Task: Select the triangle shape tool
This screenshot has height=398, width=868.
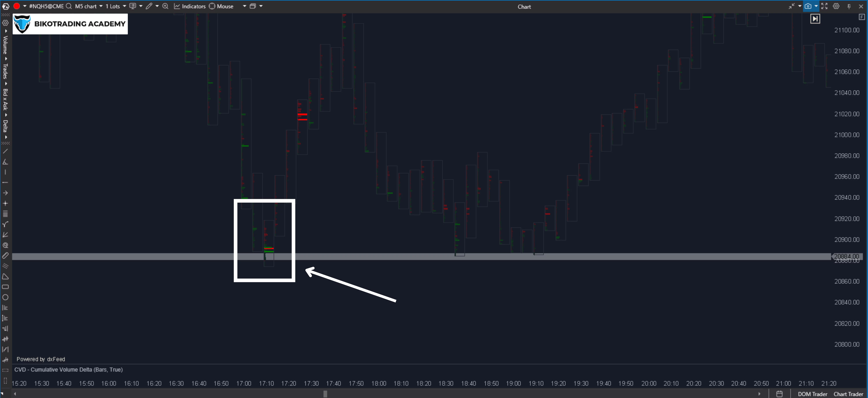Action: click(x=5, y=277)
